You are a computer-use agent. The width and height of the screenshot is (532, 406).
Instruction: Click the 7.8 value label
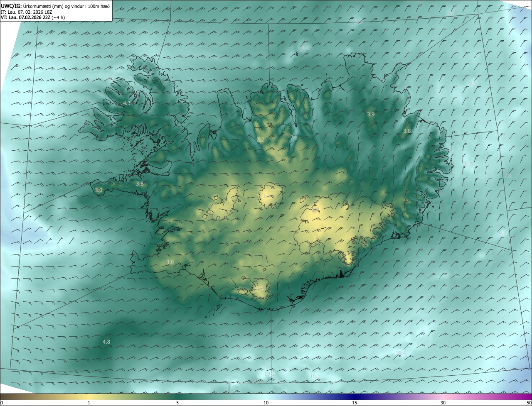(x=507, y=176)
